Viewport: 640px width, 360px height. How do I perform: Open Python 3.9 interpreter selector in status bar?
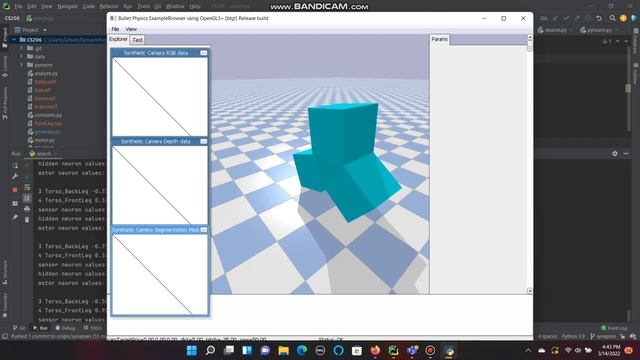[573, 336]
